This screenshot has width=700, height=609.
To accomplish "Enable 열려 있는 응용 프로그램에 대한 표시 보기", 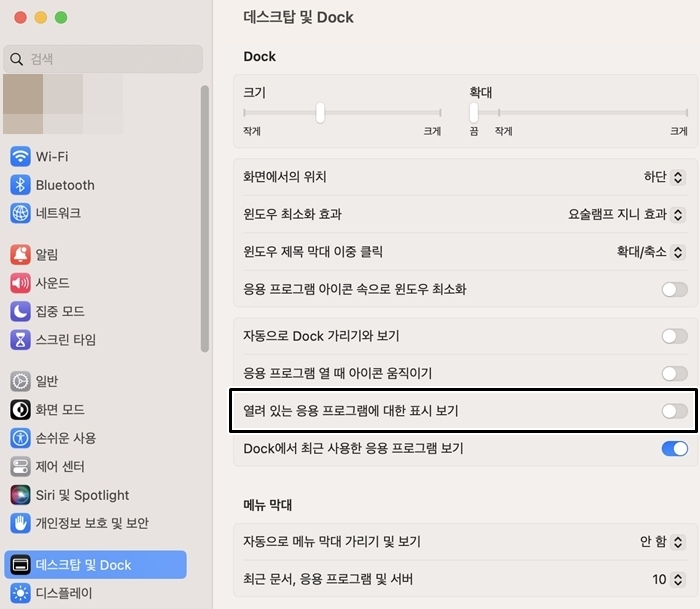I will 674,411.
